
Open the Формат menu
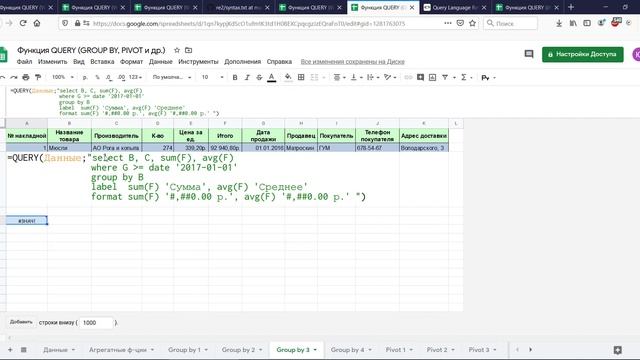coord(131,62)
